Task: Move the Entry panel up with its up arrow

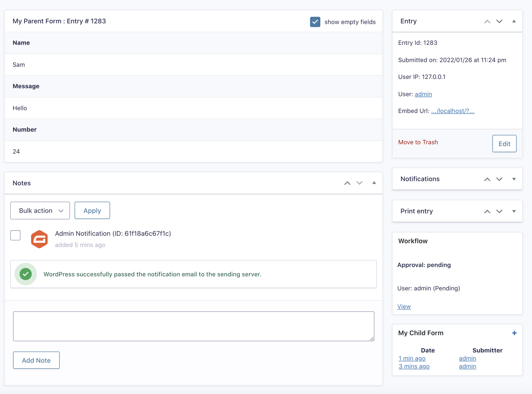Action: (x=487, y=22)
